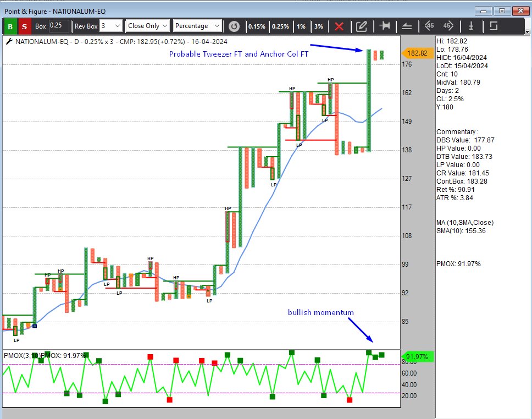
Task: Click the PMOX: 91.97% side panel text
Action: coord(458,264)
